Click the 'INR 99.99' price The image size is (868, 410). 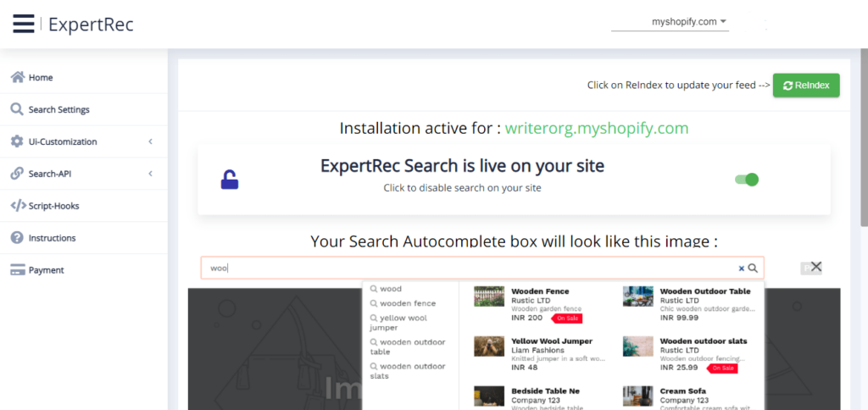point(679,318)
